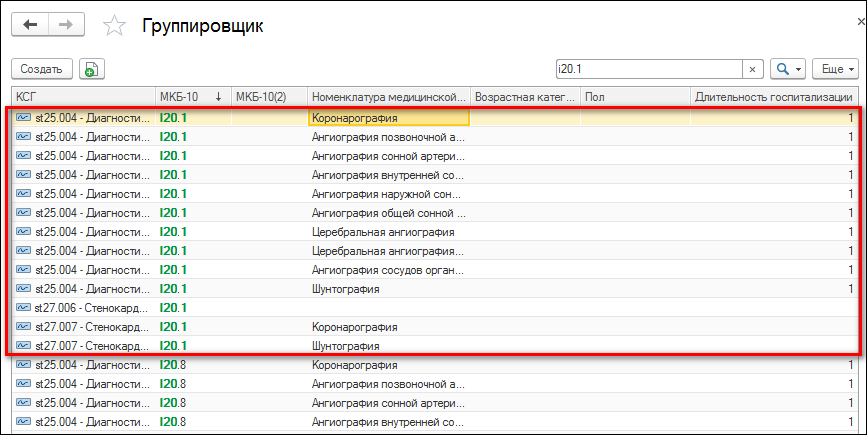This screenshot has width=867, height=435.
Task: Click the Пол column header
Action: [635, 97]
